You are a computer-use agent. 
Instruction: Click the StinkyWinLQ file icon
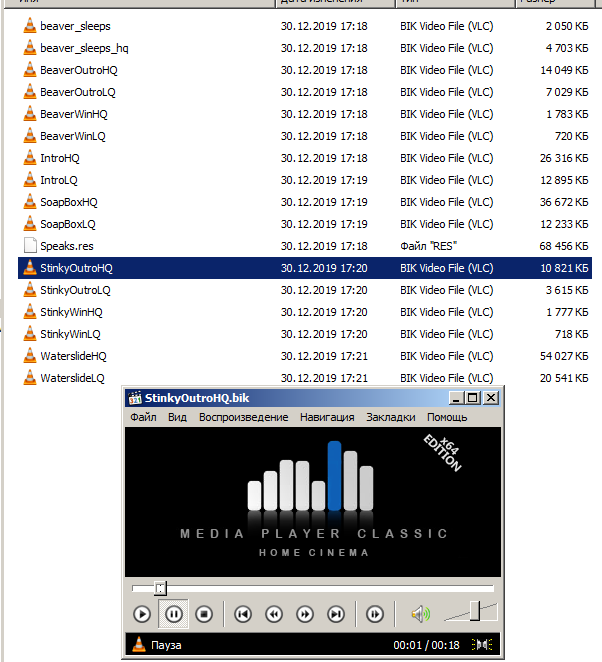point(30,333)
